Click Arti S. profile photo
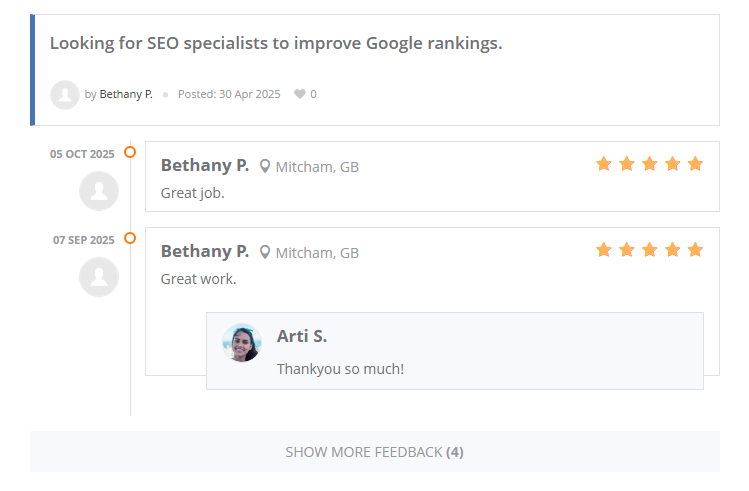This screenshot has width=749, height=491. pos(242,343)
